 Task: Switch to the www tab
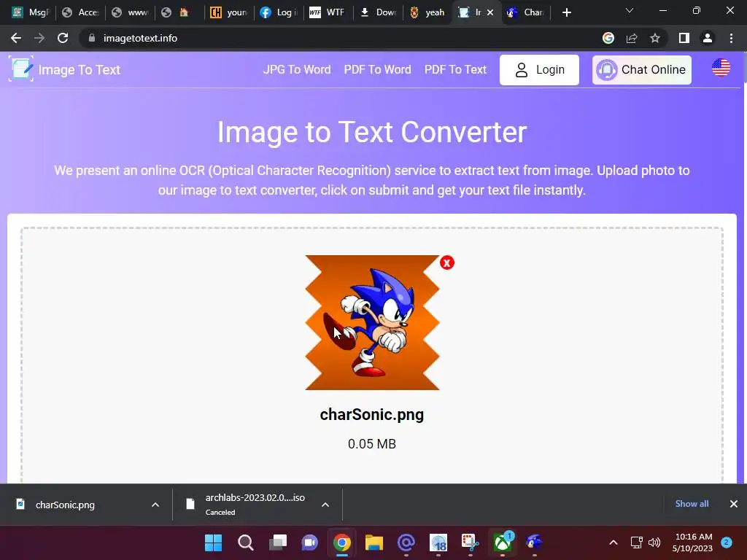click(x=130, y=12)
